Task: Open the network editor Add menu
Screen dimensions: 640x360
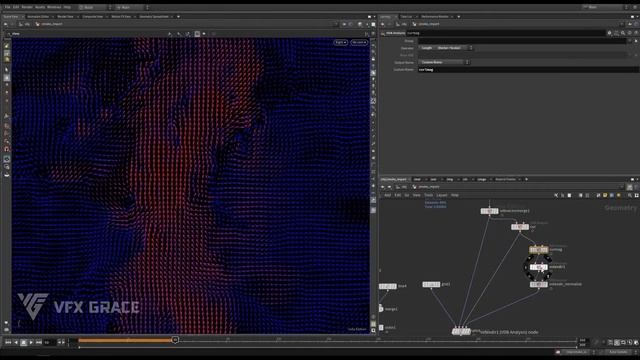Action: tap(387, 196)
